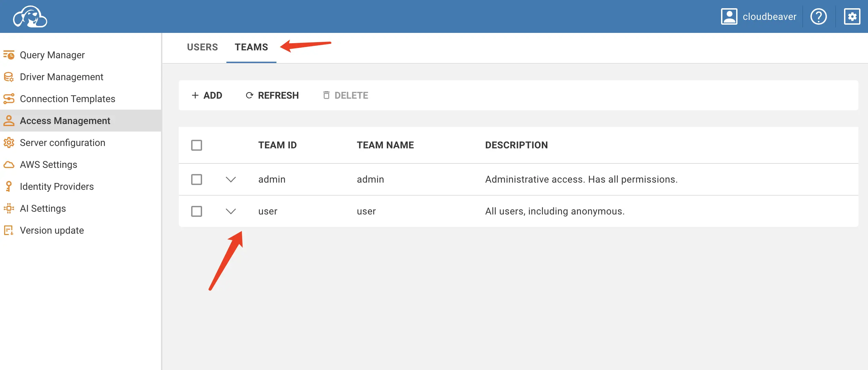
Task: Click the ADD team button
Action: [x=207, y=95]
